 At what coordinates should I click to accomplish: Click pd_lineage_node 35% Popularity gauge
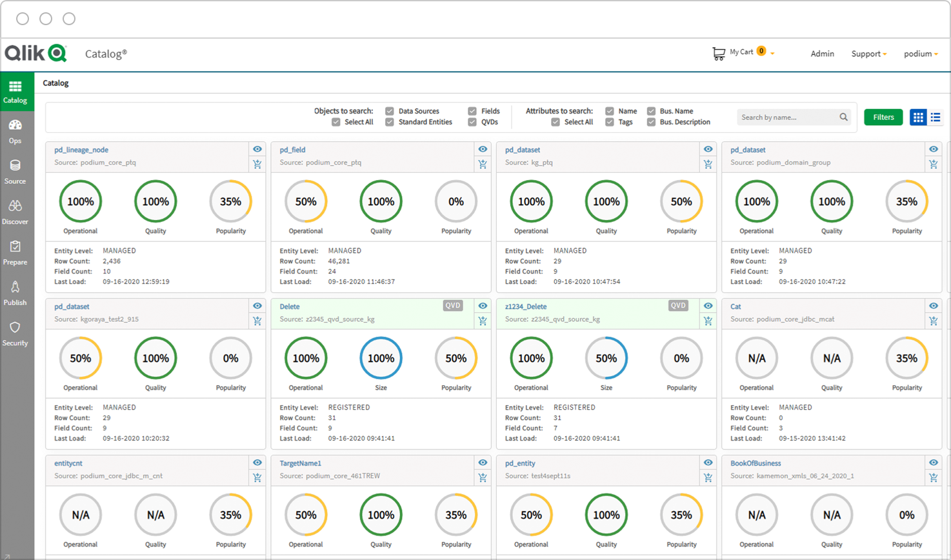coord(230,202)
